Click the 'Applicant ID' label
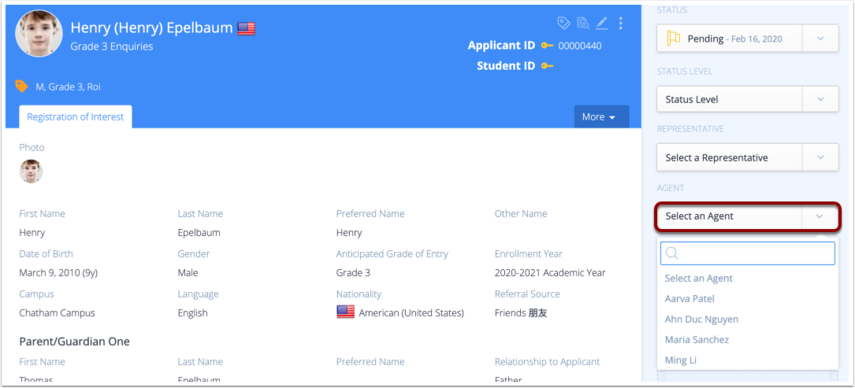Viewport: 855px width, 388px height. click(x=501, y=46)
